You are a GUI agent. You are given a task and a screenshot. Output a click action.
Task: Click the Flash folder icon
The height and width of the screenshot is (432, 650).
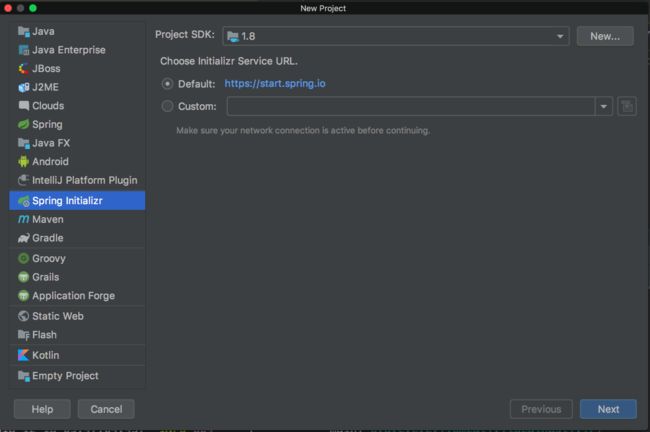(x=24, y=335)
